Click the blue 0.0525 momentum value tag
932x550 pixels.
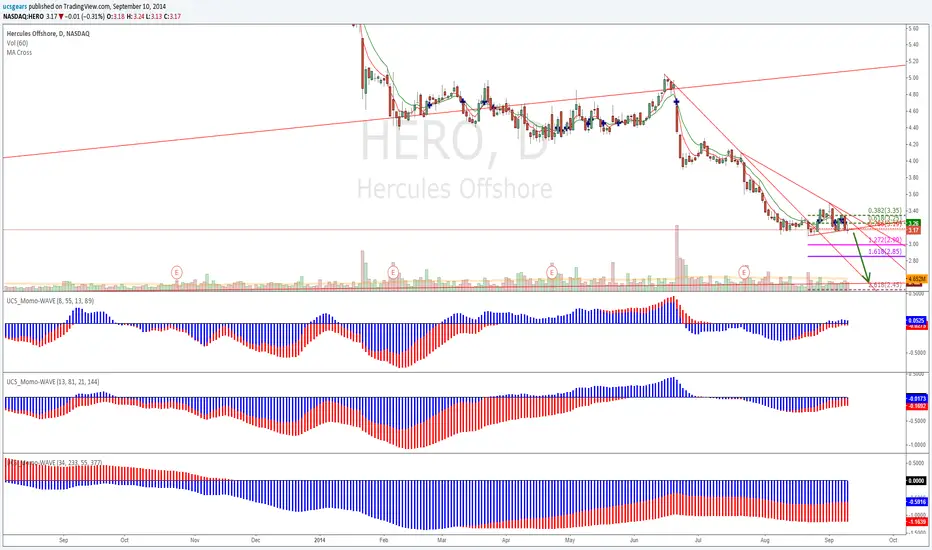(x=916, y=320)
